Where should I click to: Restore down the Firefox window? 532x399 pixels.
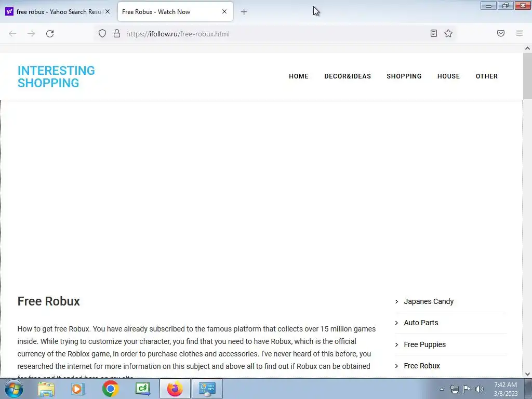pos(506,5)
